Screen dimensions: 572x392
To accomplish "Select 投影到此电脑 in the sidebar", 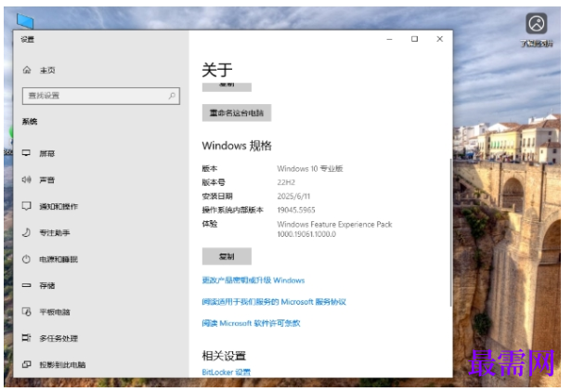I will tap(62, 364).
